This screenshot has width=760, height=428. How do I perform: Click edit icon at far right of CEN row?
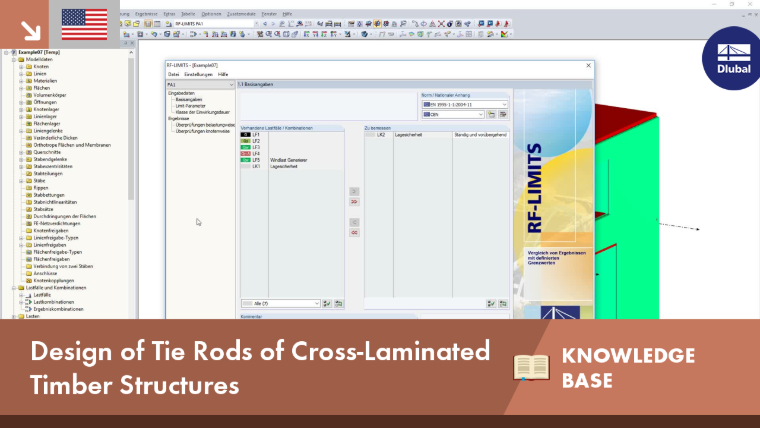(503, 114)
